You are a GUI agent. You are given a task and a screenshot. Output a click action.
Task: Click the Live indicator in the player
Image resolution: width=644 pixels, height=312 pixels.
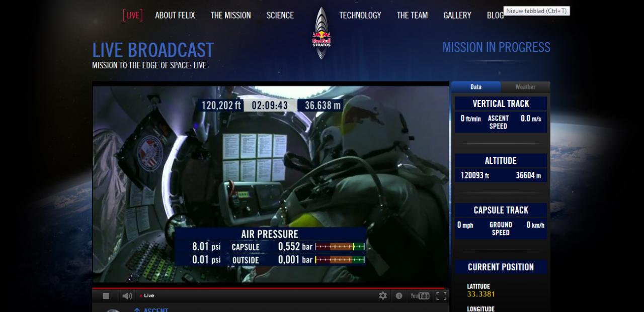(147, 296)
